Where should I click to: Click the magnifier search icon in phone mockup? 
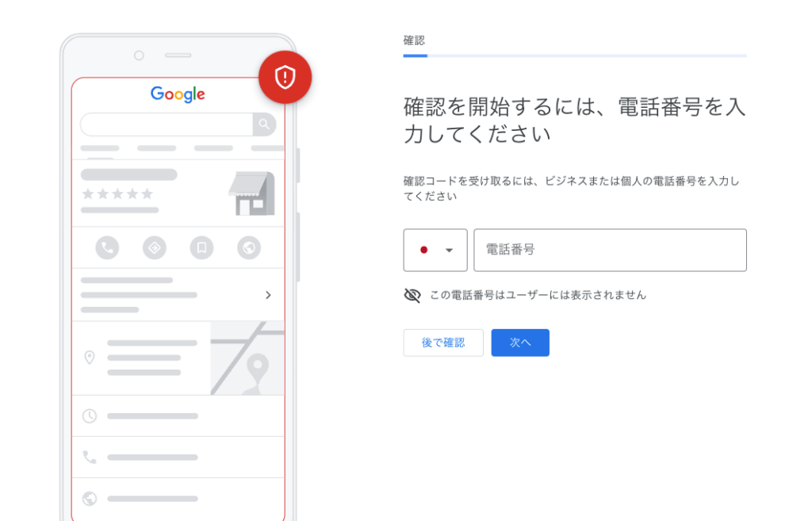264,125
